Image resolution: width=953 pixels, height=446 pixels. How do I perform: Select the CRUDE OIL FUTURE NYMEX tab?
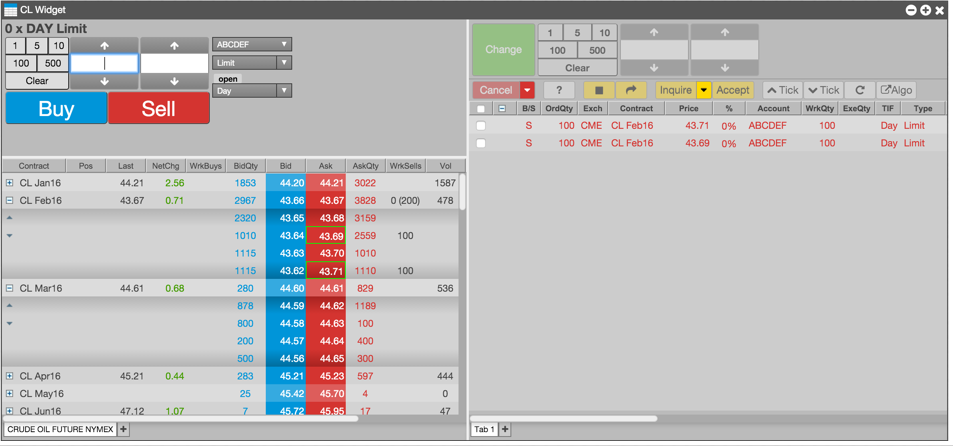click(60, 430)
